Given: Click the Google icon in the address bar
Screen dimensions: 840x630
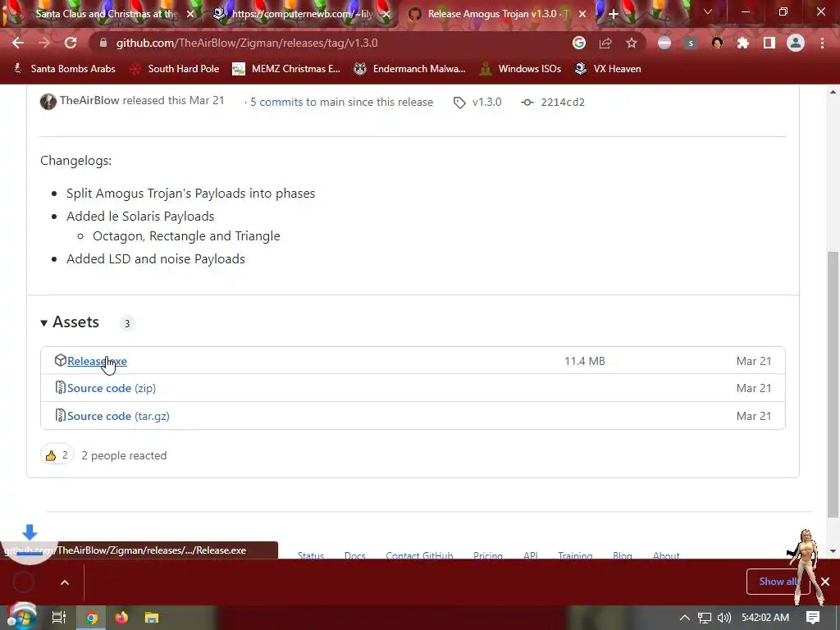Looking at the screenshot, I should (579, 43).
